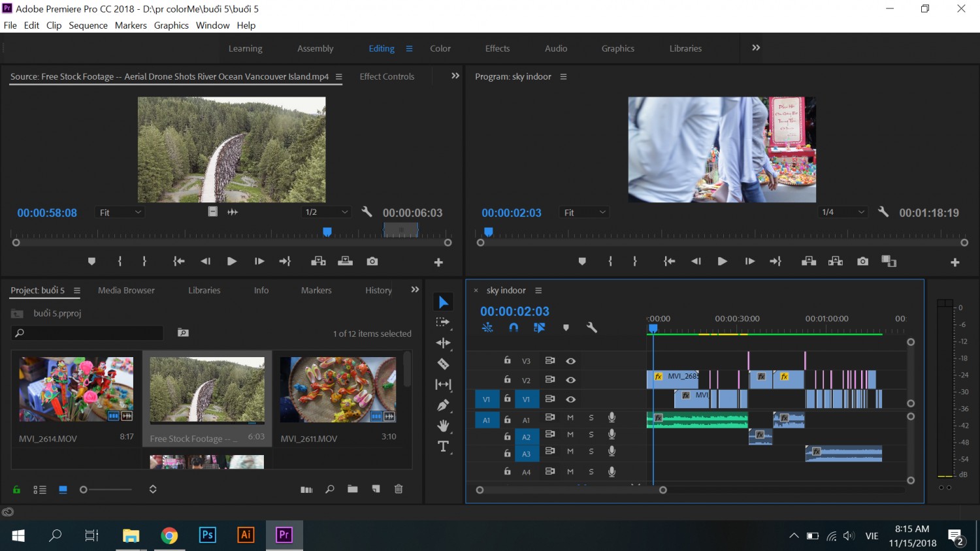Viewport: 980px width, 551px height.
Task: Open Program monitor Fit zoom dropdown
Action: 585,212
